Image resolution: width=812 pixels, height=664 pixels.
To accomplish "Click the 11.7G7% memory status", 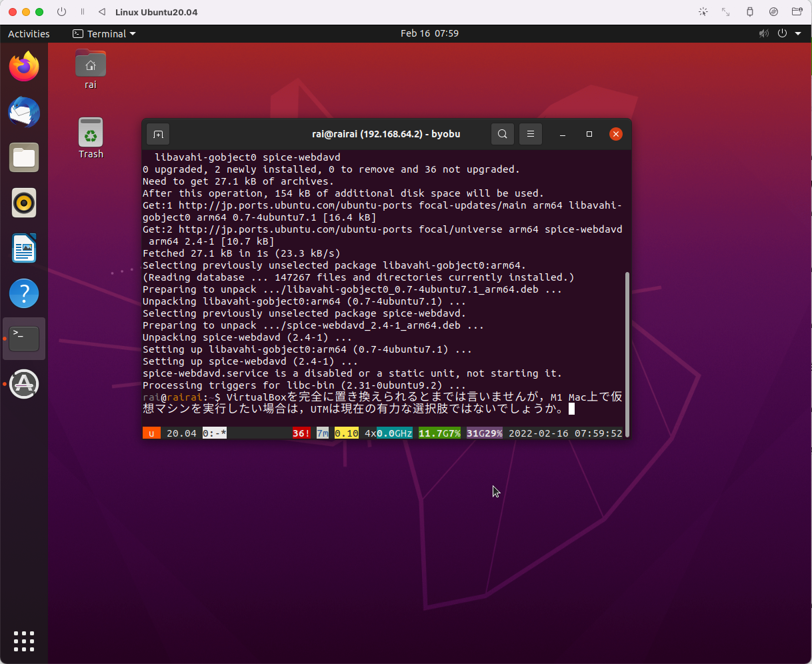I will (x=439, y=433).
